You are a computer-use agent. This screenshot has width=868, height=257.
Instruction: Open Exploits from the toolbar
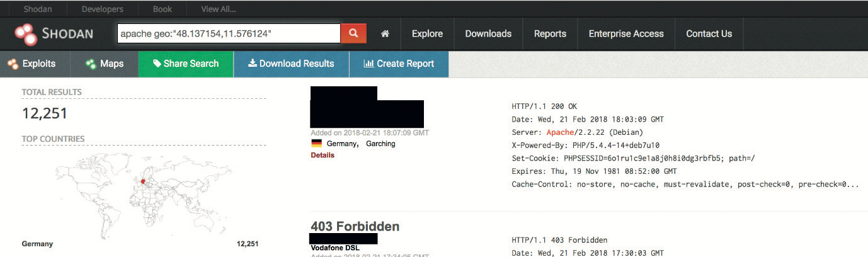point(31,64)
